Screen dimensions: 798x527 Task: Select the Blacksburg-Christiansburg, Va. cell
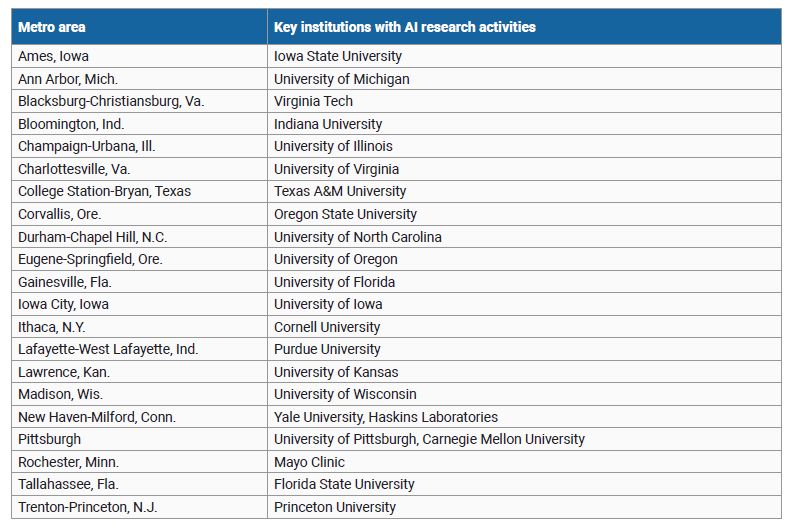coord(111,101)
